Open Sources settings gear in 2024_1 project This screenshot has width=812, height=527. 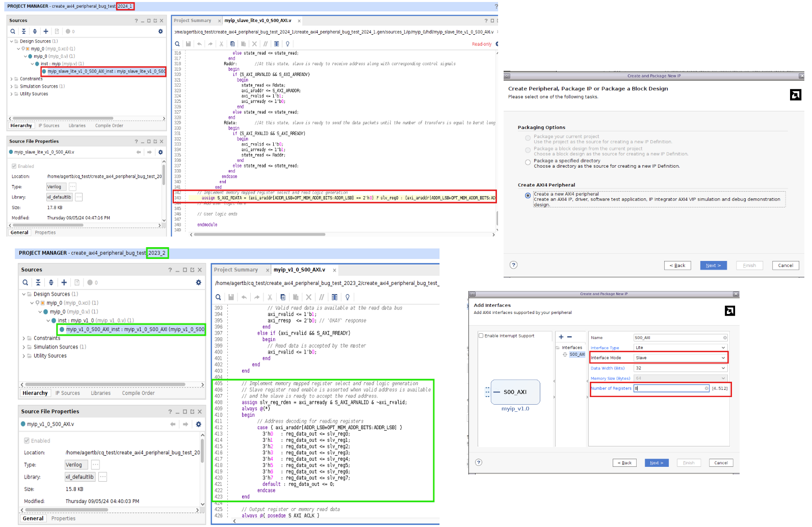[x=161, y=32]
